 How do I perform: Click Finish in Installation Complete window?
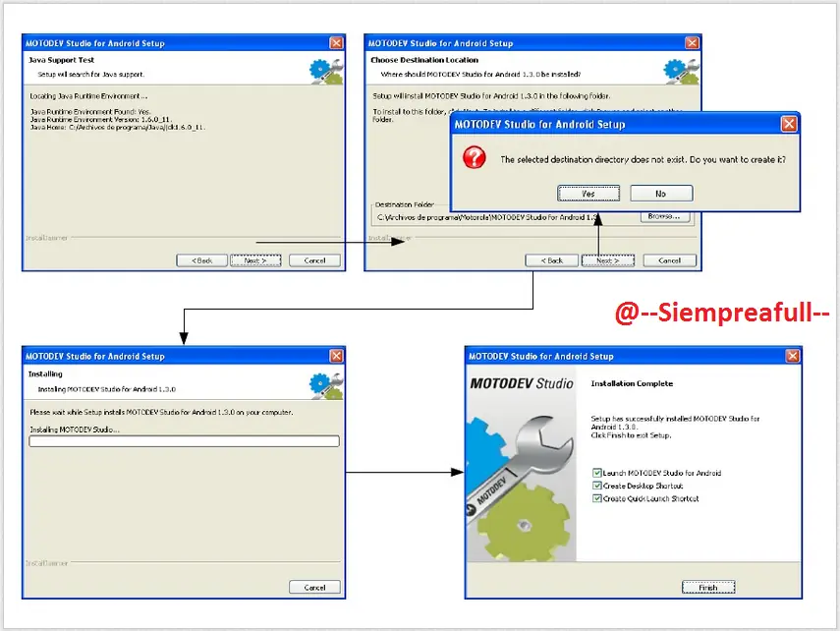coord(708,588)
